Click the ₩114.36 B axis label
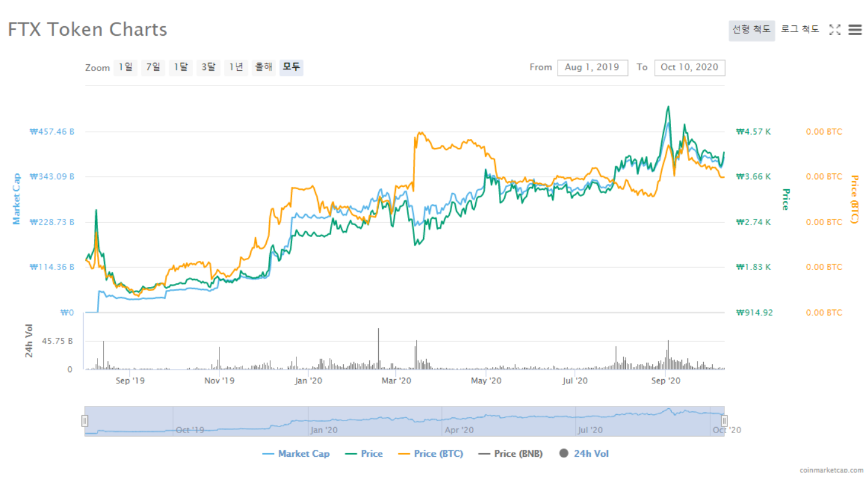Viewport: 868px width, 478px height. click(x=52, y=267)
